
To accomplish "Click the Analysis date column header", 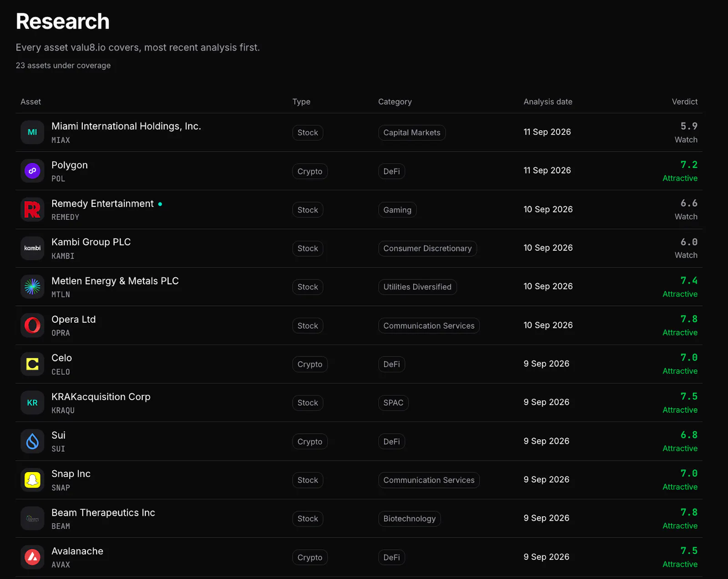I will click(548, 102).
